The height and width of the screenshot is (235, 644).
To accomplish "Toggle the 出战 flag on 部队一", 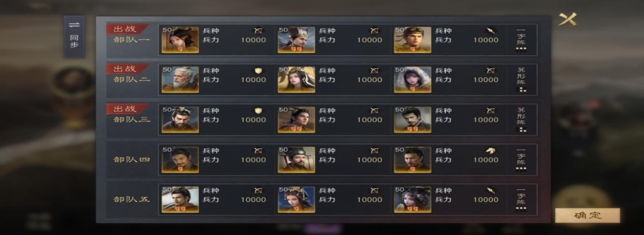I will point(126,29).
